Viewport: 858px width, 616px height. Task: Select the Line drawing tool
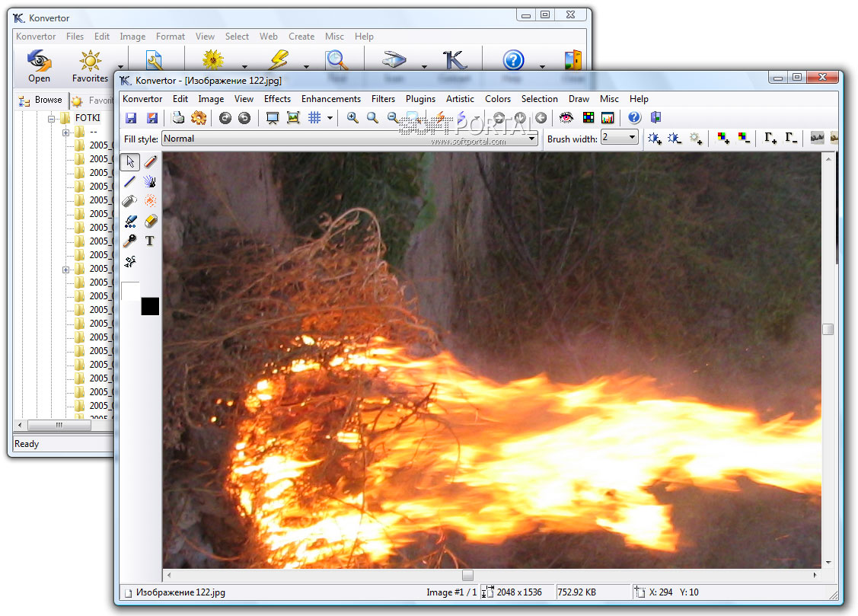coord(130,181)
